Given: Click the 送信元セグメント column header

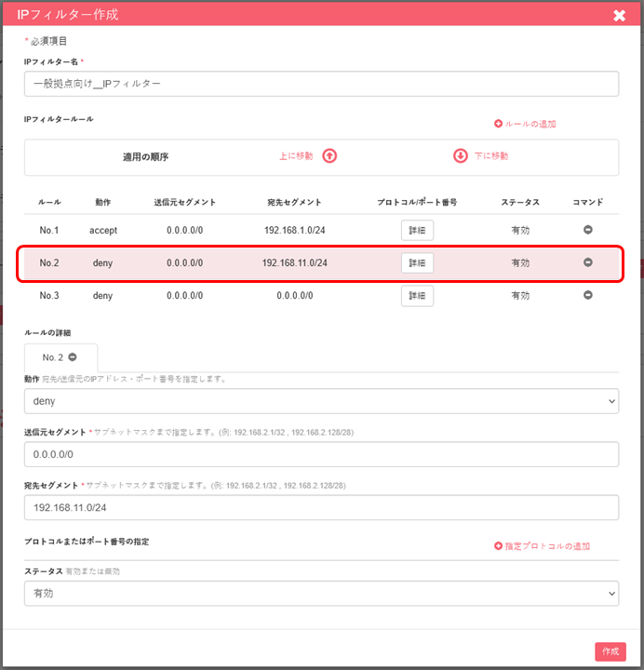Looking at the screenshot, I should [185, 202].
